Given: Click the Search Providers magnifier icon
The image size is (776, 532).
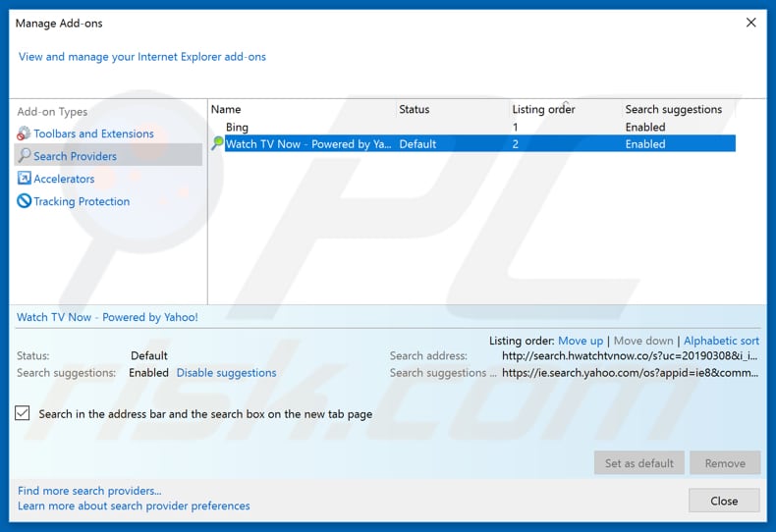Looking at the screenshot, I should click(24, 156).
